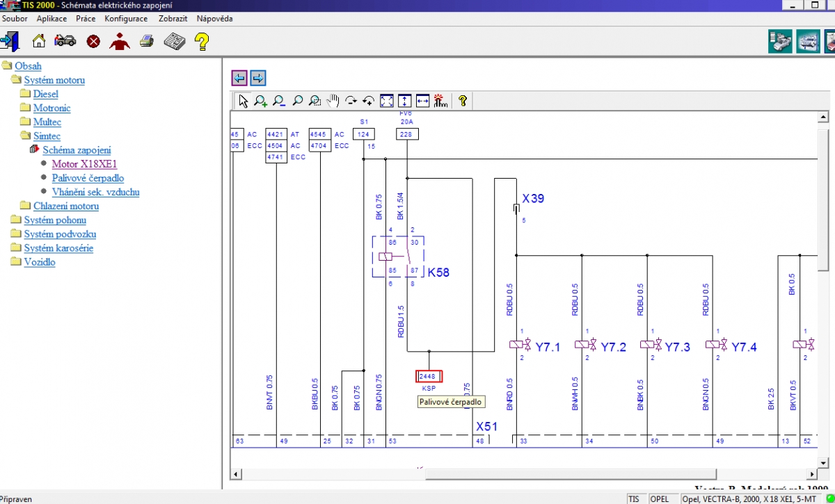Click the Obsah root folder link
Viewport: 835px width, 504px height.
click(x=29, y=66)
